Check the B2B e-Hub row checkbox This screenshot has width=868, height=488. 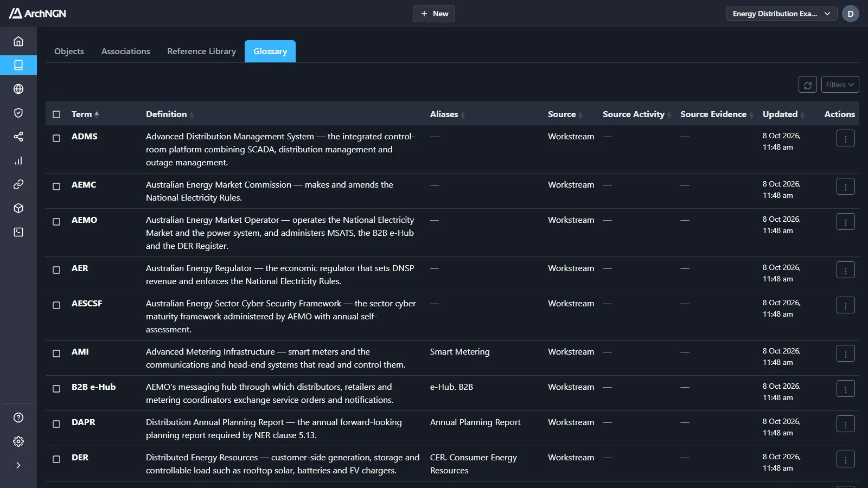pos(56,389)
